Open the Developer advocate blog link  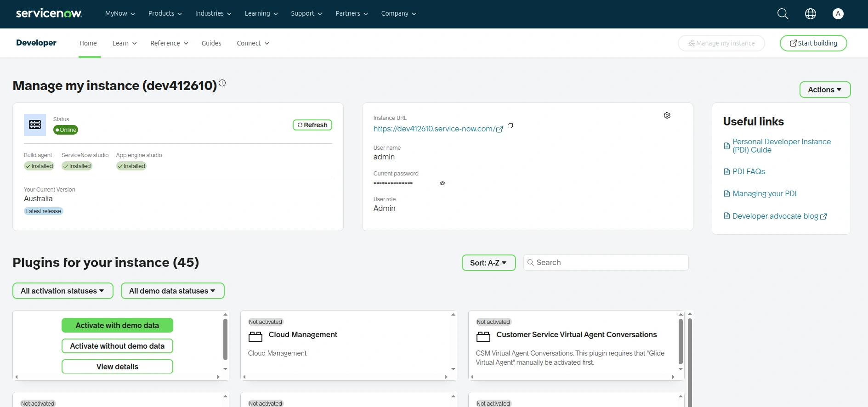tap(775, 216)
